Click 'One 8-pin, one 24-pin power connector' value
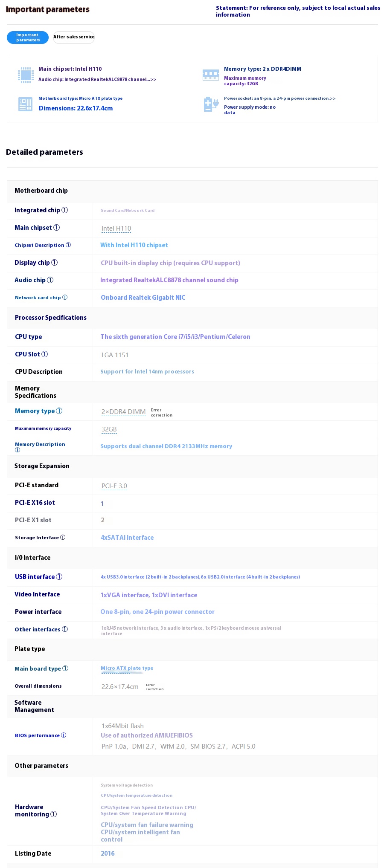This screenshot has height=868, width=387. 157,612
